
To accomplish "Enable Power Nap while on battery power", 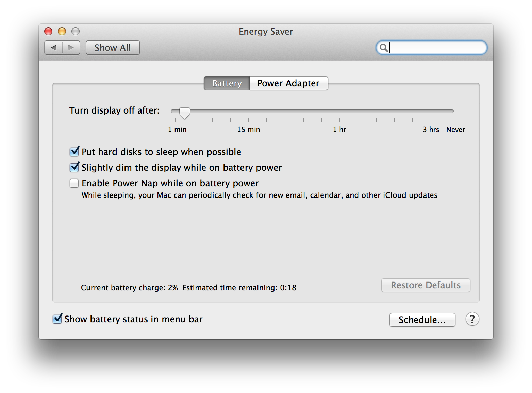I will [74, 183].
